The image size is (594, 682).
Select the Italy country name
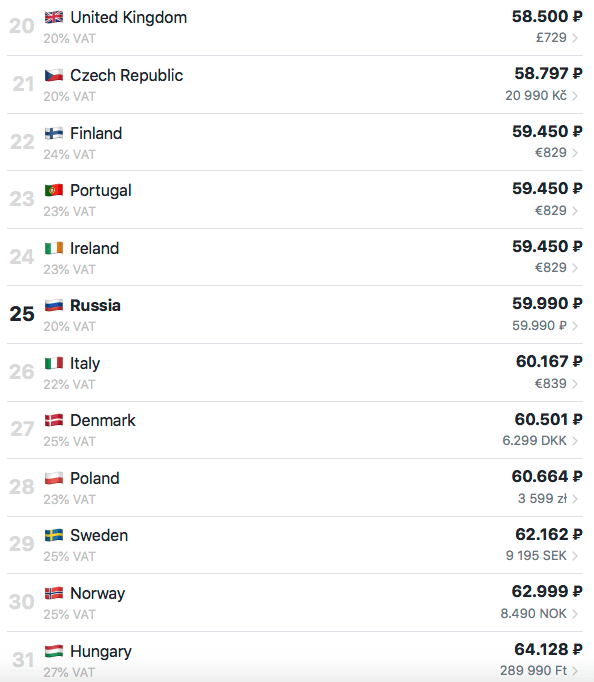(85, 364)
